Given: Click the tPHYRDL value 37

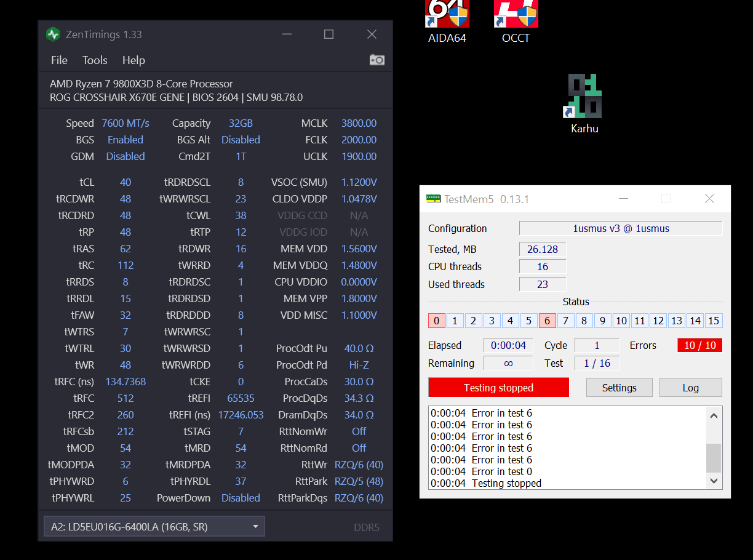Looking at the screenshot, I should 241,481.
